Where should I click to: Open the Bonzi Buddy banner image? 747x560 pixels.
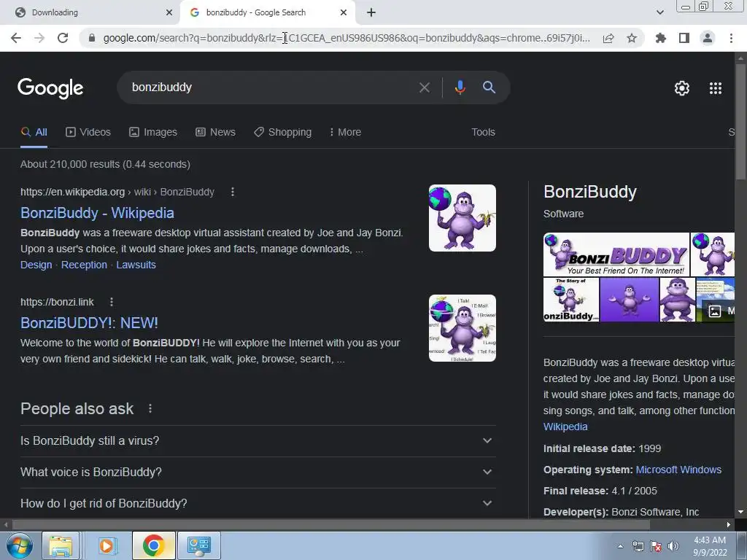616,254
